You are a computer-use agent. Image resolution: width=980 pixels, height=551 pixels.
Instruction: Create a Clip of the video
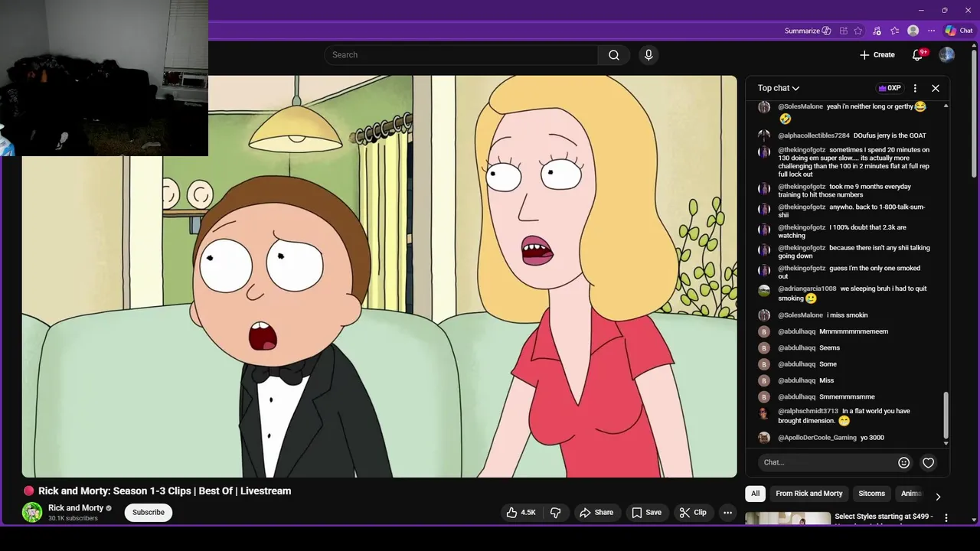pos(693,513)
